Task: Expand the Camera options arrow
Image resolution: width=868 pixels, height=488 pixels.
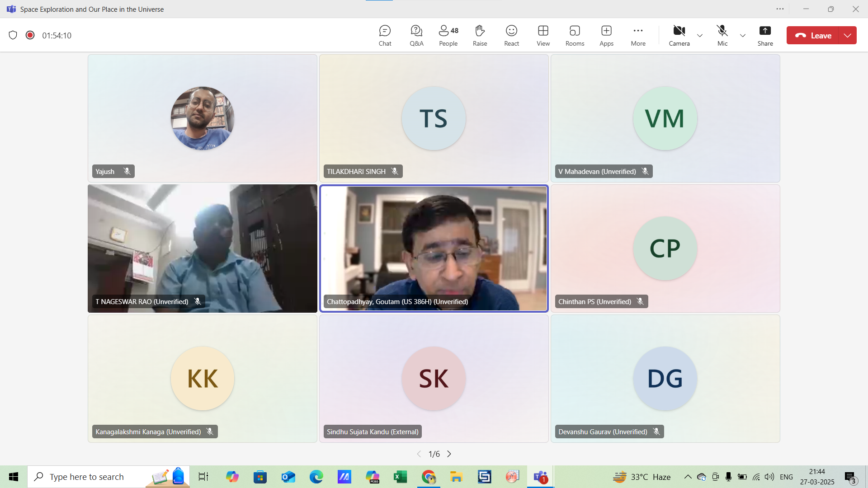Action: 700,35
